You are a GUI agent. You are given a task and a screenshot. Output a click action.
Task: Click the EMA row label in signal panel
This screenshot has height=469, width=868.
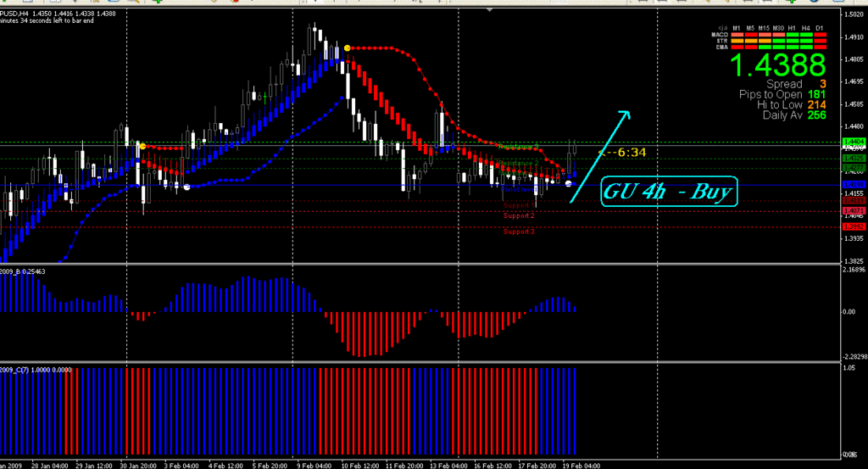click(x=721, y=47)
